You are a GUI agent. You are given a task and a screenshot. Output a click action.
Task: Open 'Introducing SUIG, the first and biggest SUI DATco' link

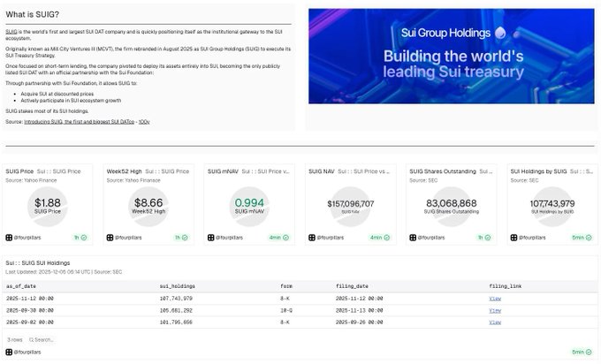point(79,122)
